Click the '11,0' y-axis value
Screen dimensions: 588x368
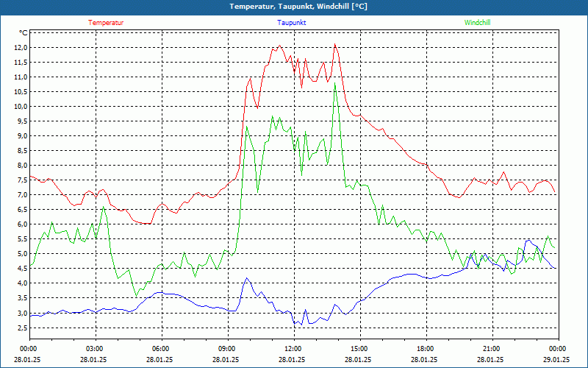click(x=21, y=77)
